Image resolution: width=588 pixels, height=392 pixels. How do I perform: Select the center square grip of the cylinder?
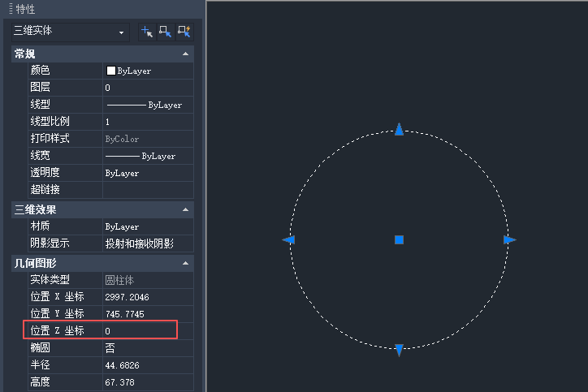pos(399,240)
